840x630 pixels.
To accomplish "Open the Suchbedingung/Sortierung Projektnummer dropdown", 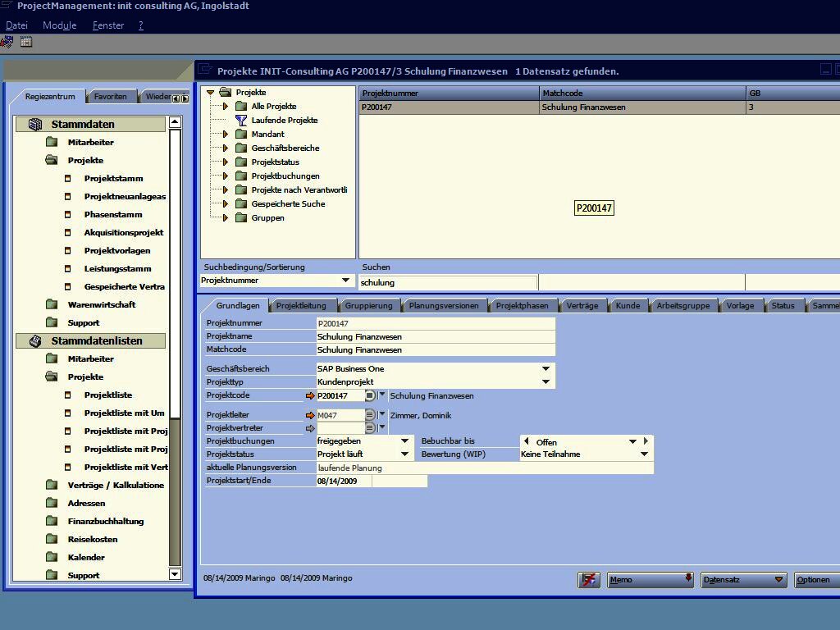I will click(345, 281).
